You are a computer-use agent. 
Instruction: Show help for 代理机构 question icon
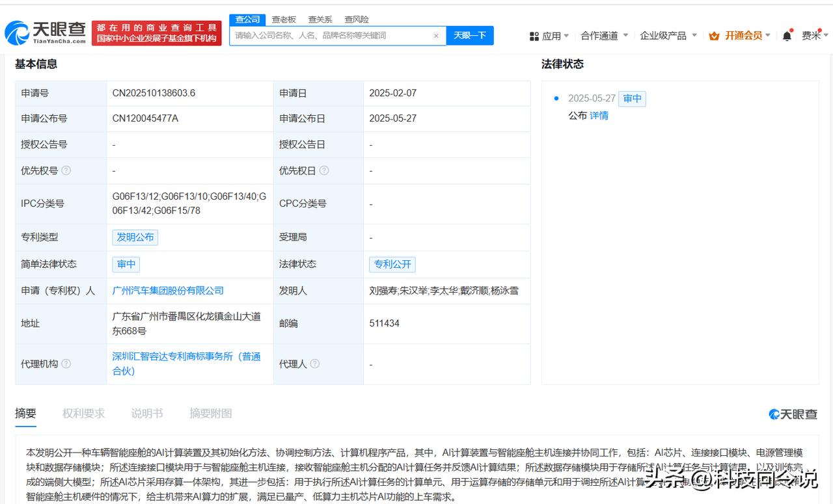tap(66, 364)
